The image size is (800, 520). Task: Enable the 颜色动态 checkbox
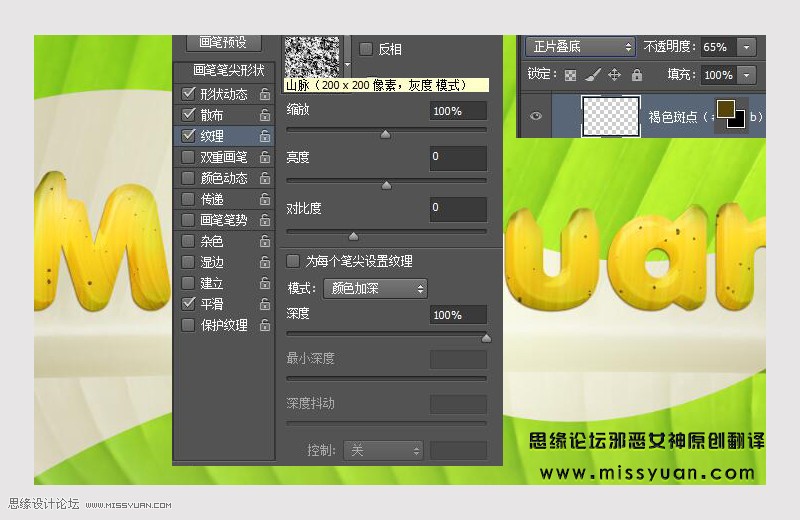coord(188,178)
